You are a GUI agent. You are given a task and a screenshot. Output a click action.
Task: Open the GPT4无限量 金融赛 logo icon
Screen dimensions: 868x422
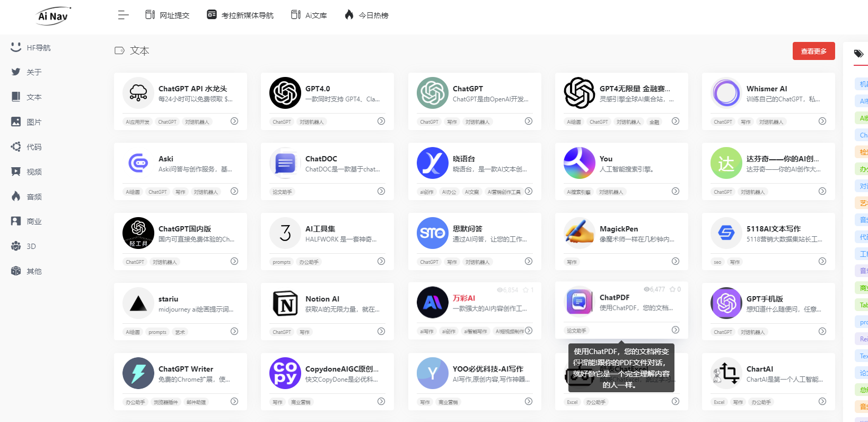[580, 93]
